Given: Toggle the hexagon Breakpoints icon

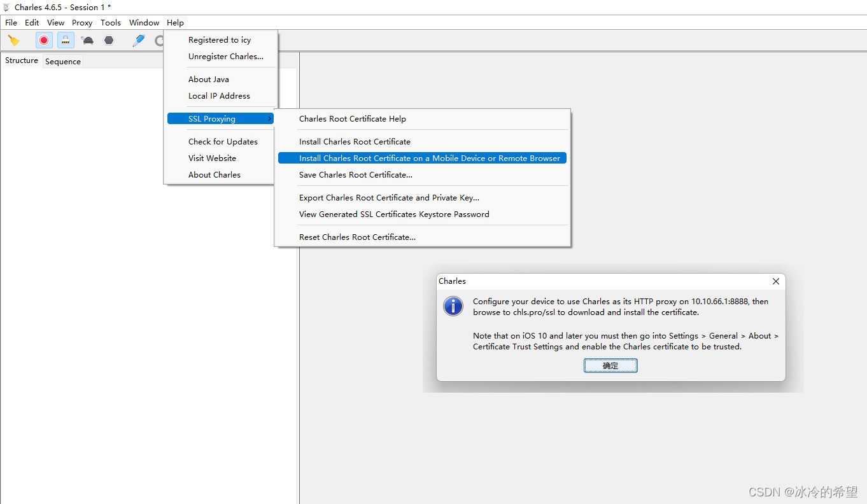Looking at the screenshot, I should [x=109, y=40].
